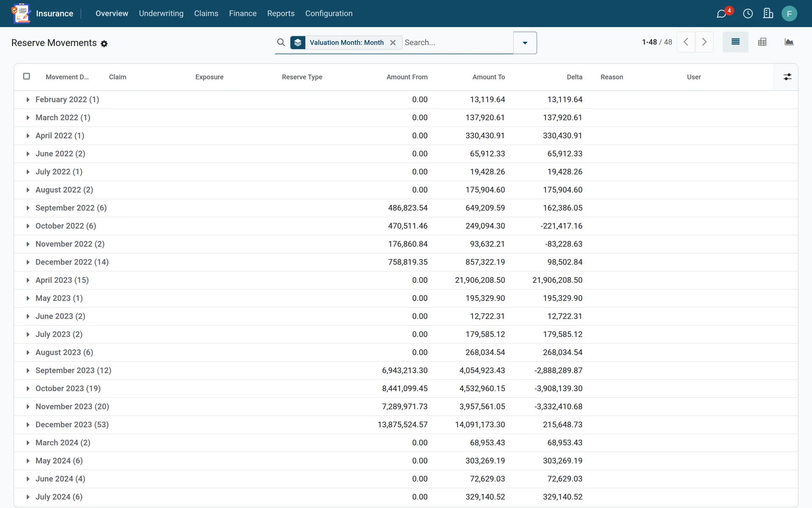The height and width of the screenshot is (508, 812).
Task: Sort by the Delta column header
Action: pyautogui.click(x=574, y=77)
